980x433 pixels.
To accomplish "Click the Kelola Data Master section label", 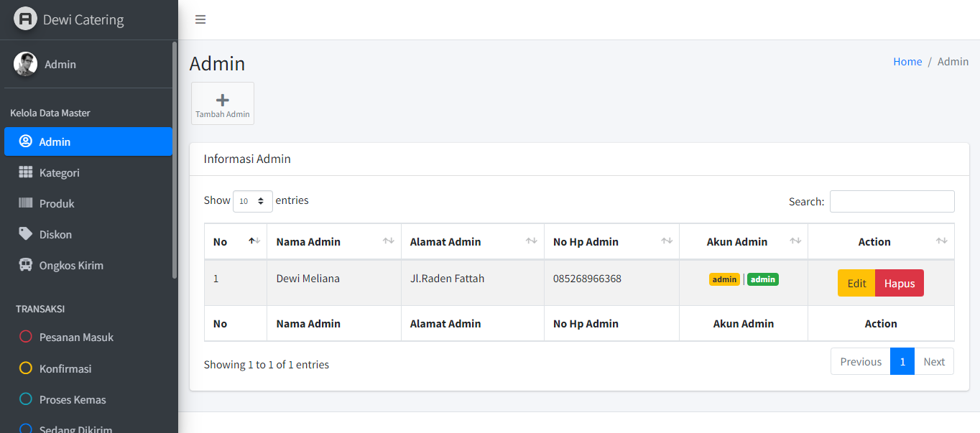I will pyautogui.click(x=50, y=113).
